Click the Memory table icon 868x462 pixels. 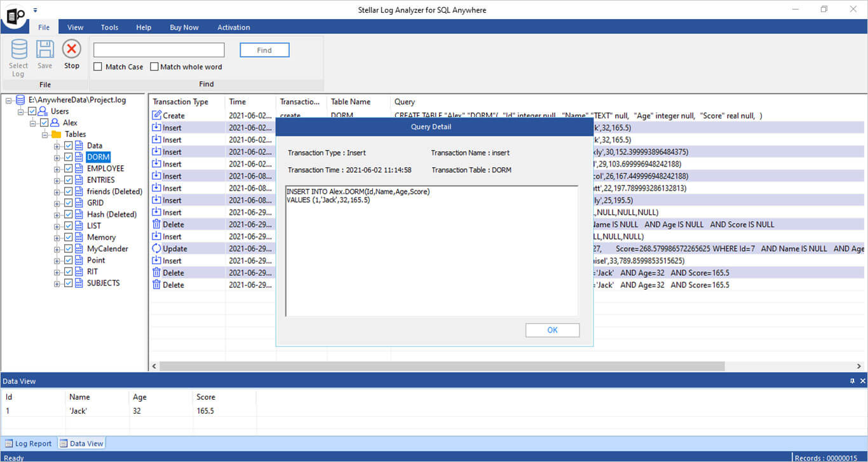point(79,237)
